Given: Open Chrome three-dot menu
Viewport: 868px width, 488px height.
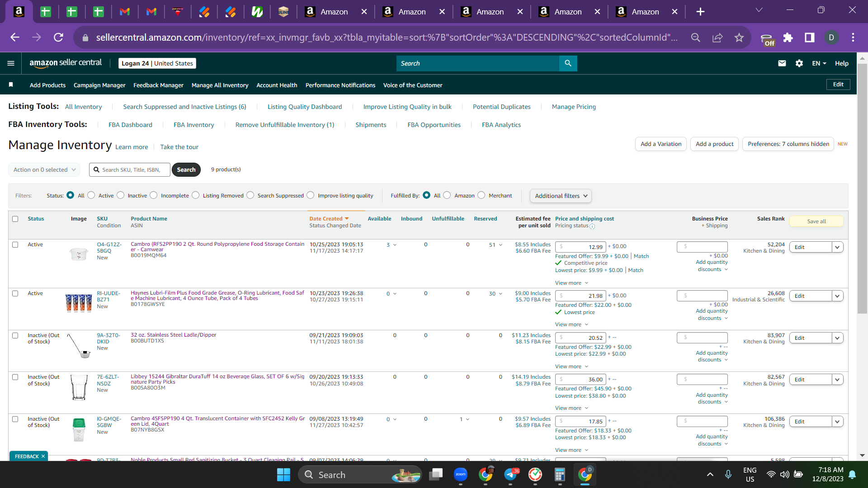Looking at the screenshot, I should (853, 38).
